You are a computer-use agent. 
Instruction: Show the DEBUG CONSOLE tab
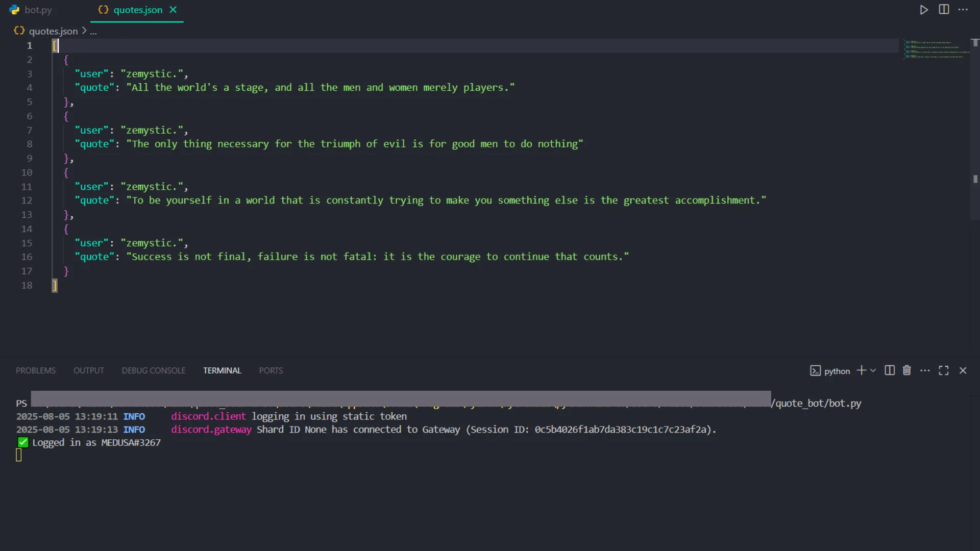tap(154, 370)
